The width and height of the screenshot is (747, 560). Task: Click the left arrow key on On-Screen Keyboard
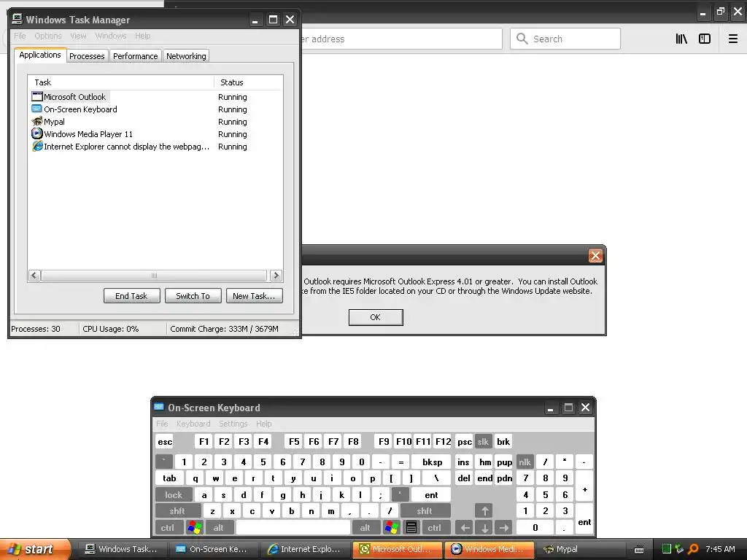465,527
